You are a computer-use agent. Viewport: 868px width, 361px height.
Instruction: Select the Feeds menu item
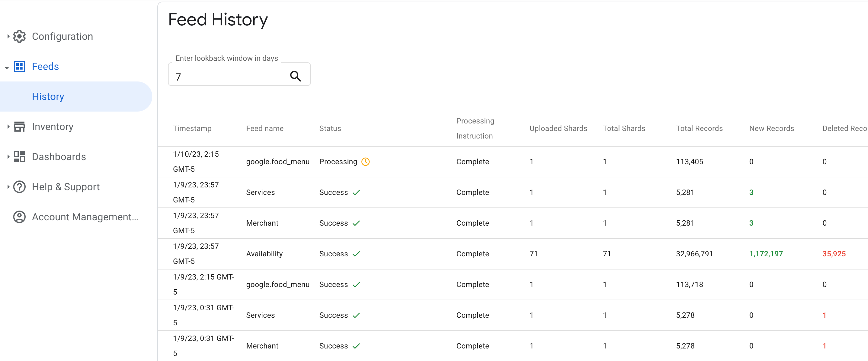click(x=45, y=66)
